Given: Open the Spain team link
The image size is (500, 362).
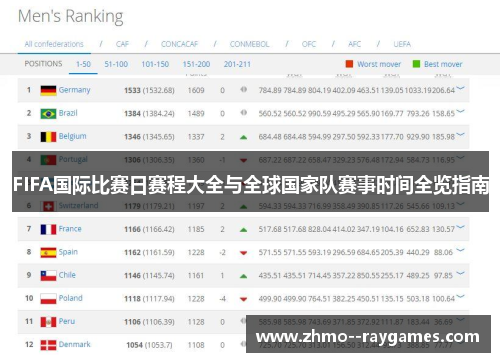Looking at the screenshot, I should click(68, 252).
